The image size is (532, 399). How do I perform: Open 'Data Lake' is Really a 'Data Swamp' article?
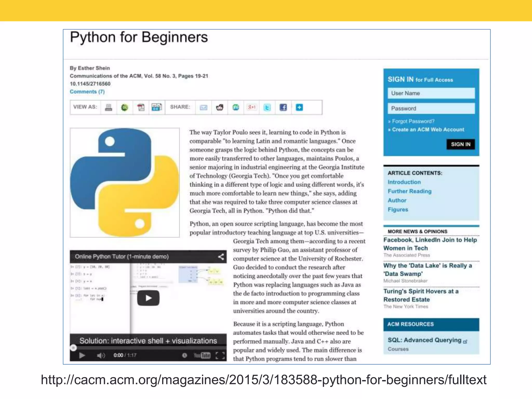pos(428,270)
